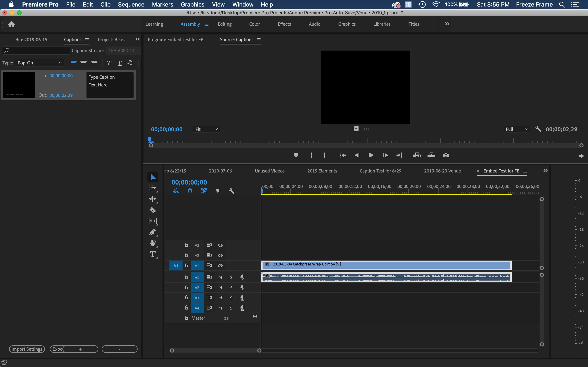
Task: Open timeline display settings wrench
Action: click(231, 191)
